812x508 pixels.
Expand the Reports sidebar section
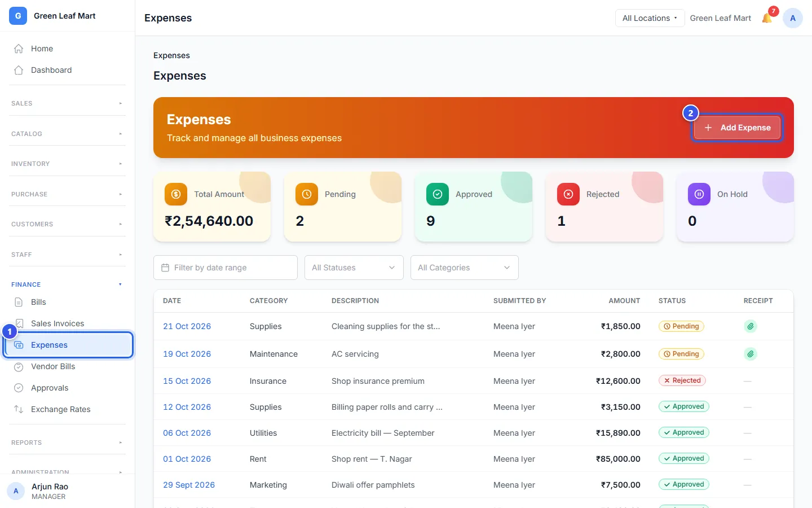[67, 443]
